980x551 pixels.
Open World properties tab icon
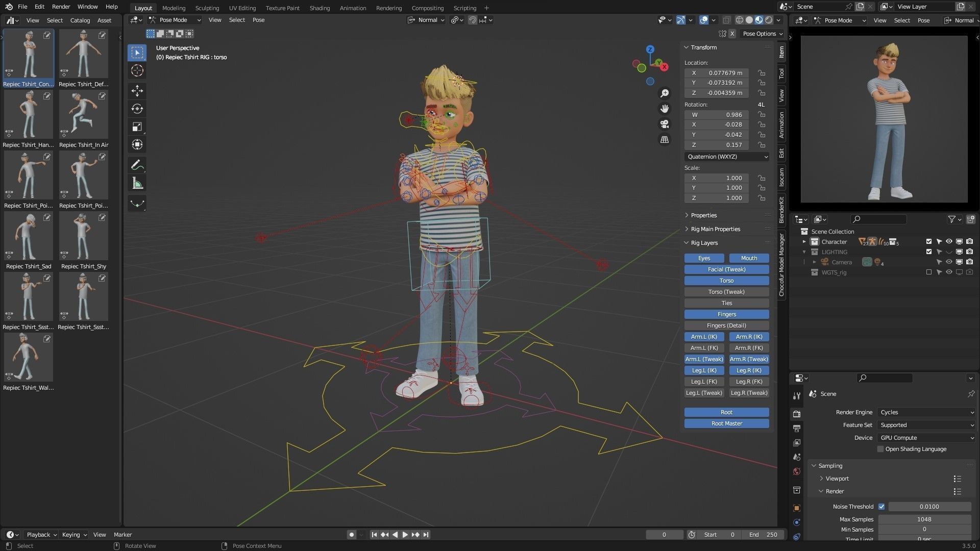point(797,471)
